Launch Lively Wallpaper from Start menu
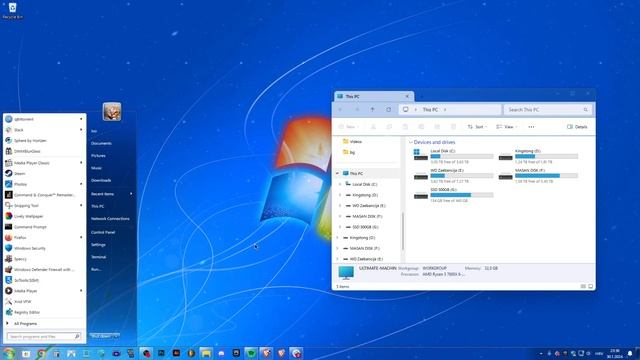 pos(44,216)
